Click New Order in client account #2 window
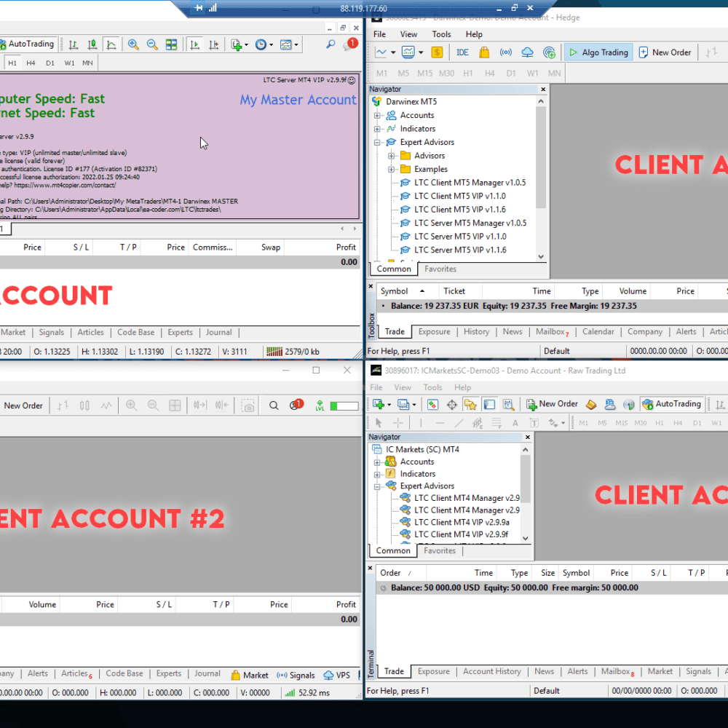 pyautogui.click(x=23, y=405)
